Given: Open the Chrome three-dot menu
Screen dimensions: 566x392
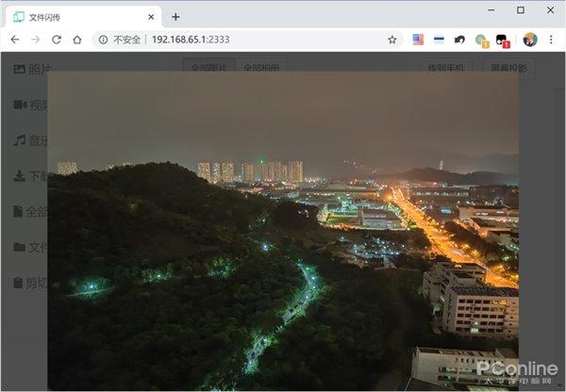Looking at the screenshot, I should [551, 40].
